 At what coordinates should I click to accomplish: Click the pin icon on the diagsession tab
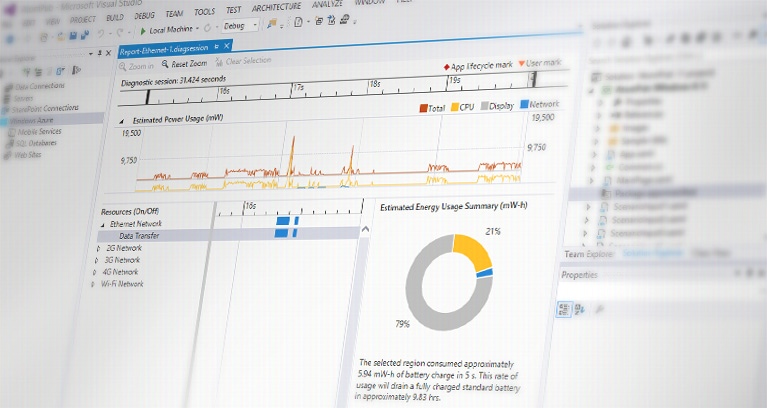click(217, 47)
